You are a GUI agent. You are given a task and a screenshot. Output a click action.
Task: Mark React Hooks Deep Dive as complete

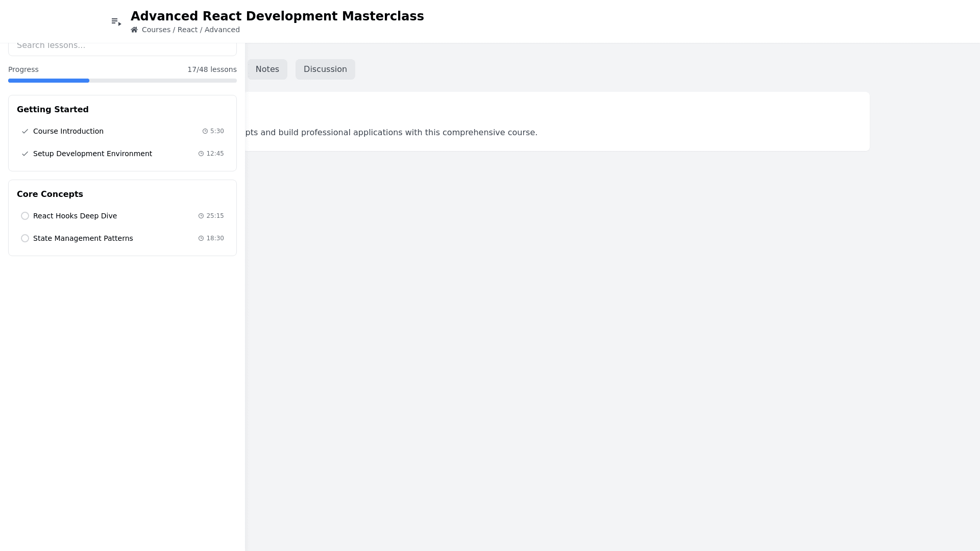25,216
